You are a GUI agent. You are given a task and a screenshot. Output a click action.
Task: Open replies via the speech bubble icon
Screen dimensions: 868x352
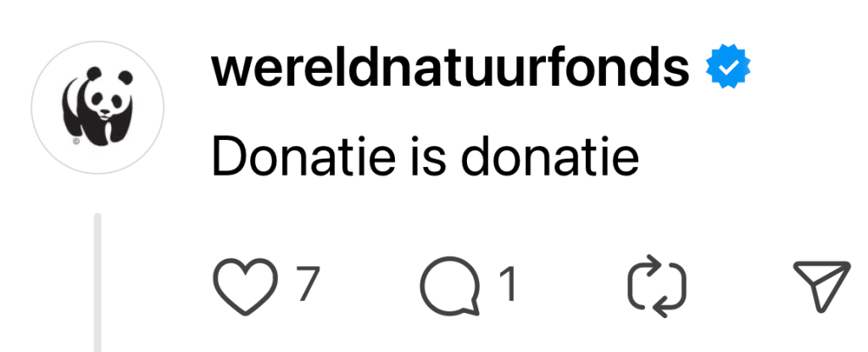pyautogui.click(x=451, y=286)
